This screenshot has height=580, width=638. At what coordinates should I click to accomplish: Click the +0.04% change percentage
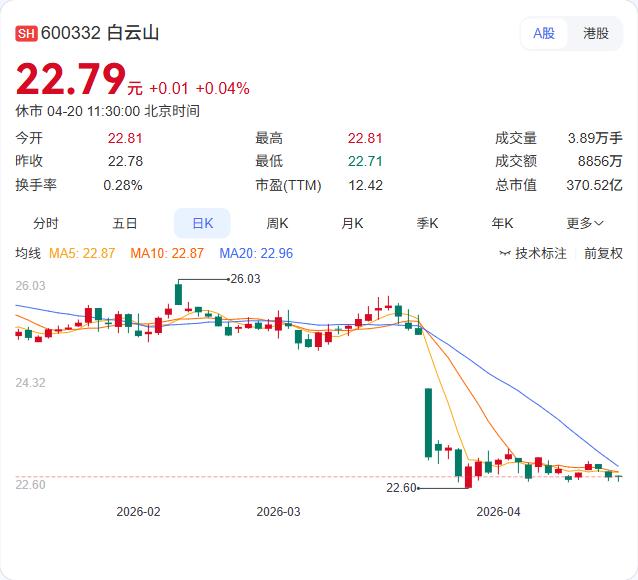point(223,88)
